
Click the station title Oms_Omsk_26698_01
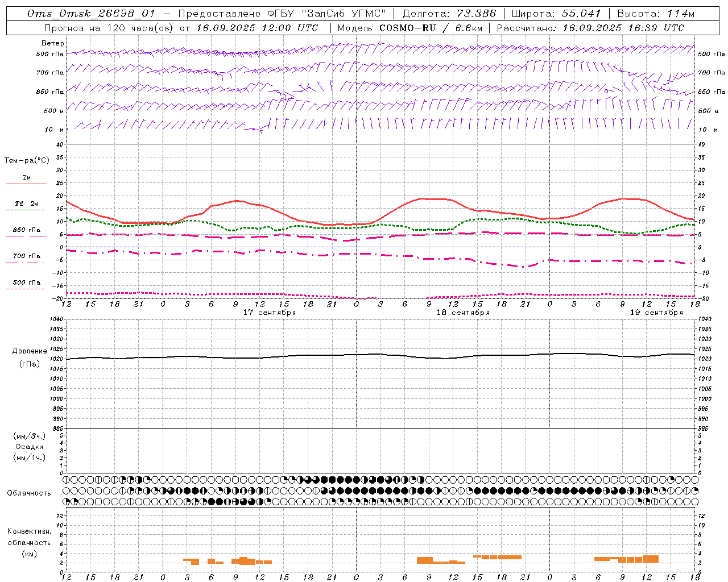point(91,14)
